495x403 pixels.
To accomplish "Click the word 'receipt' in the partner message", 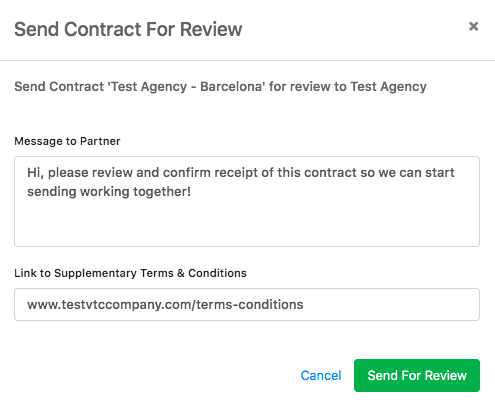I will 236,173.
